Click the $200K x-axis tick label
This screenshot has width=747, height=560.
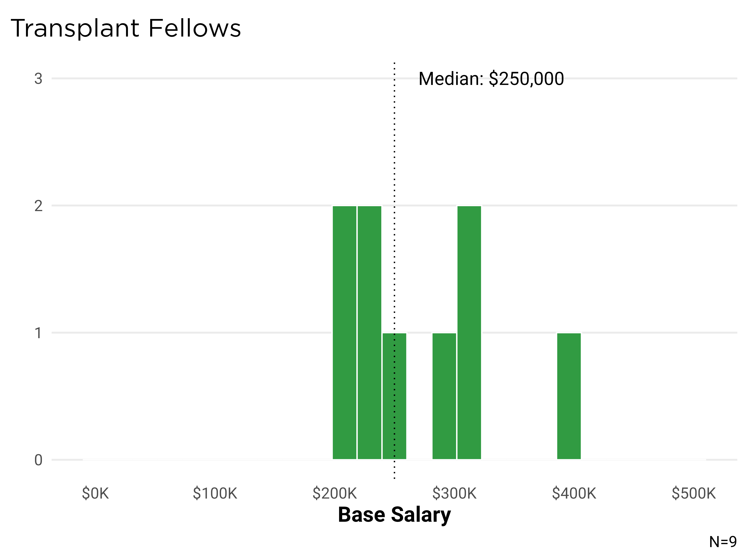point(335,494)
